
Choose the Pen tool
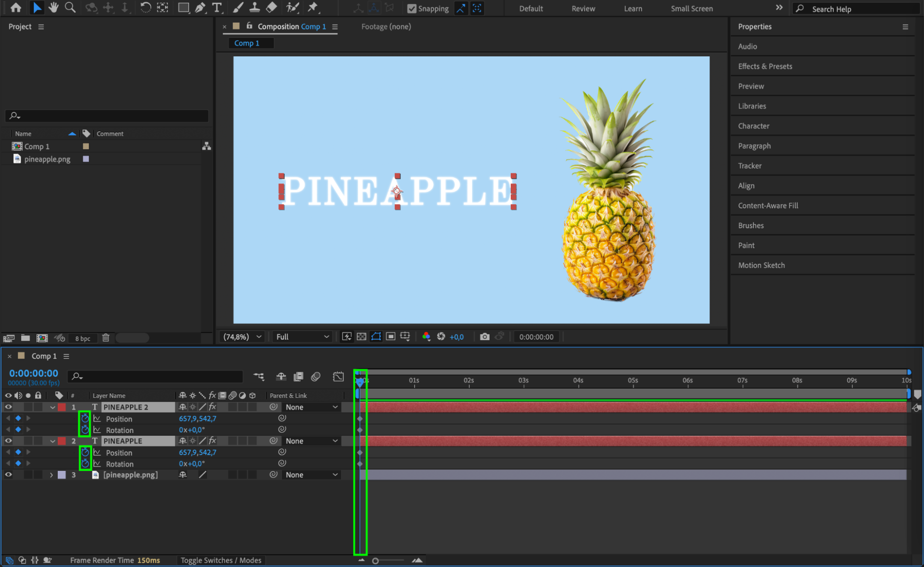pyautogui.click(x=200, y=7)
